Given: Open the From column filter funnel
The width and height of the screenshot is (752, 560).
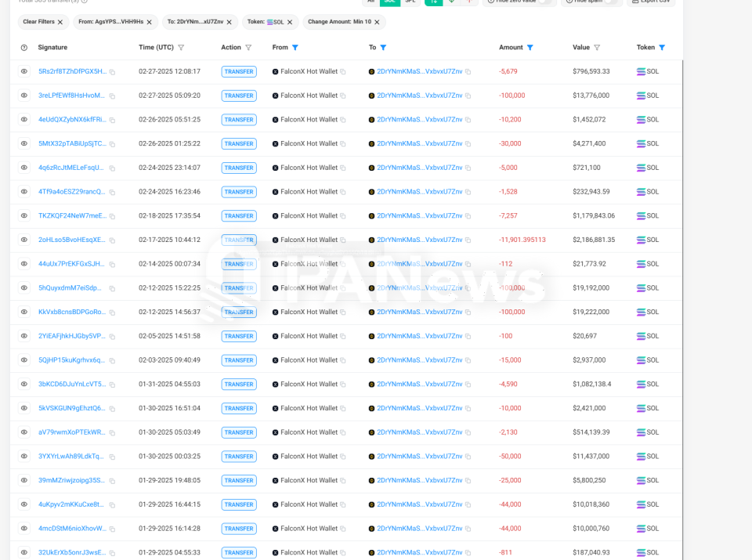Looking at the screenshot, I should point(295,48).
